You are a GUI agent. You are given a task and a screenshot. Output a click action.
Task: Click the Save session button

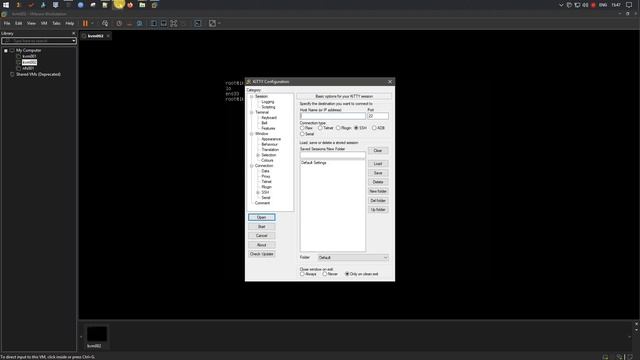coord(378,173)
